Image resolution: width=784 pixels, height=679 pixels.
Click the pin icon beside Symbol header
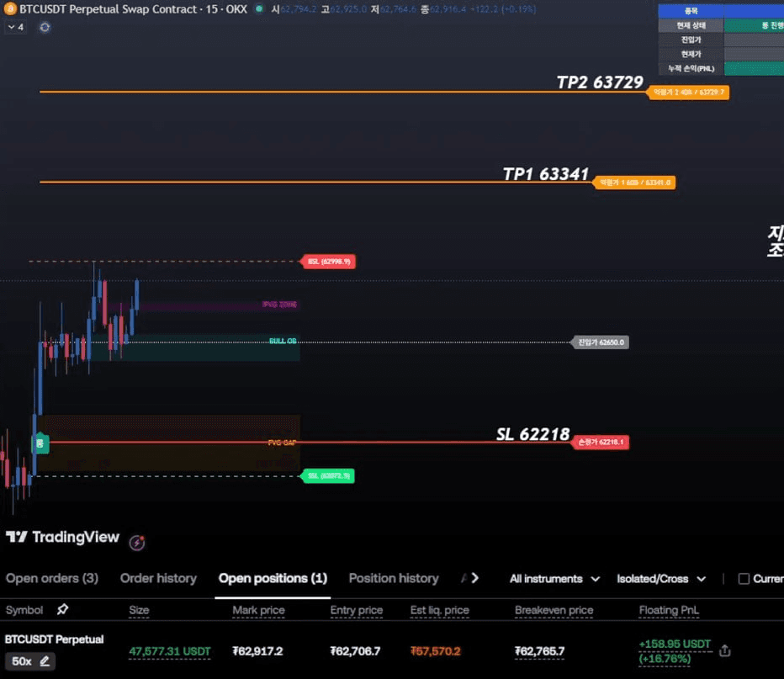62,609
